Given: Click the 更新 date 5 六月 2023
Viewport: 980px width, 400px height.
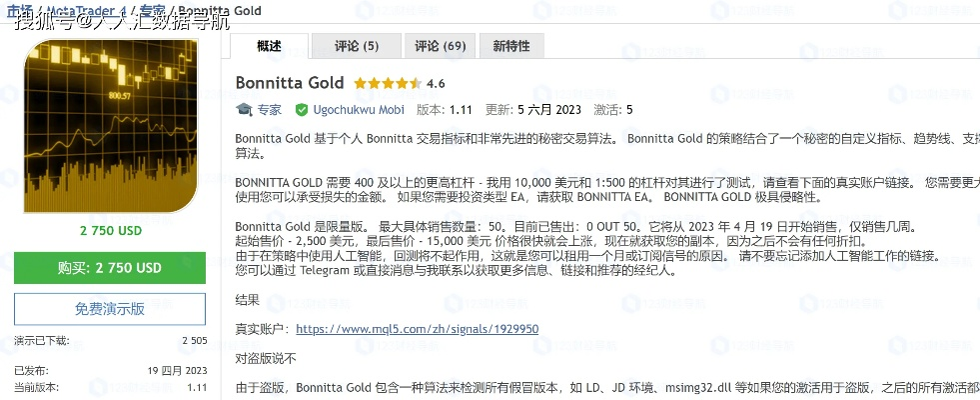Looking at the screenshot, I should pos(549,109).
